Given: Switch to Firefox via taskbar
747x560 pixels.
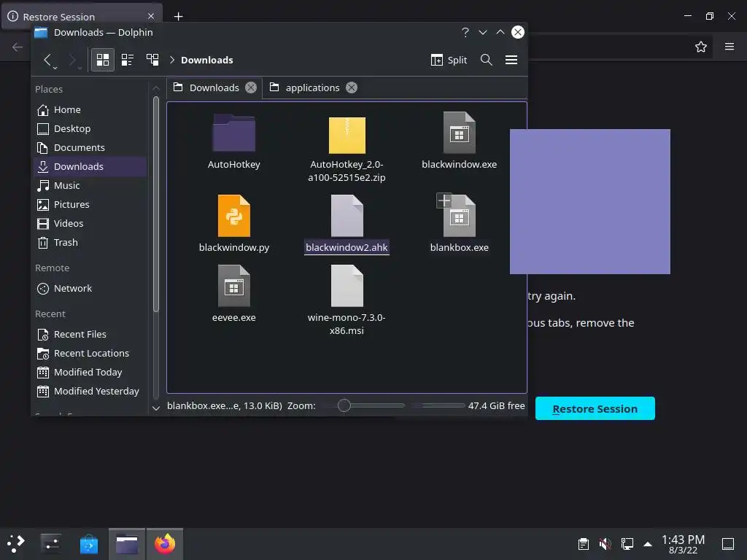Looking at the screenshot, I should click(165, 543).
